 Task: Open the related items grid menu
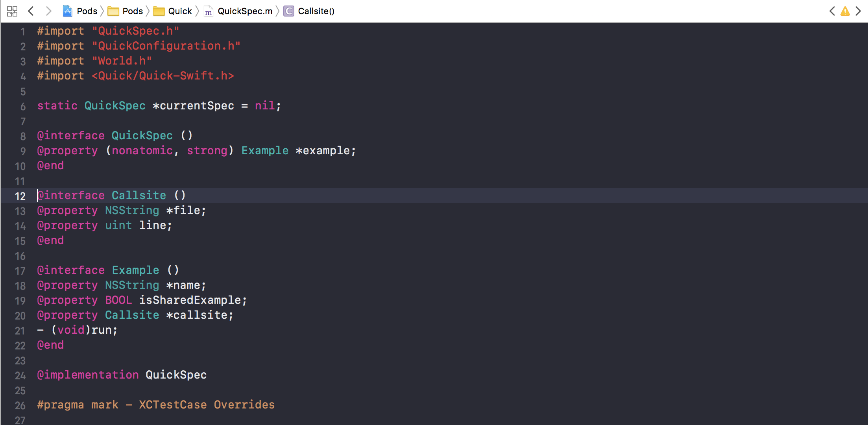[12, 11]
